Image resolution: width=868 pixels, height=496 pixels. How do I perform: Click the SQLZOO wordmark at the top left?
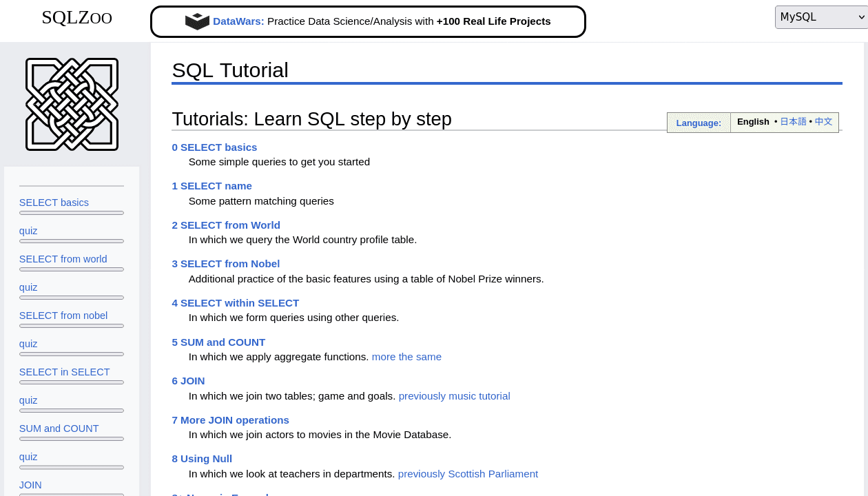click(76, 17)
